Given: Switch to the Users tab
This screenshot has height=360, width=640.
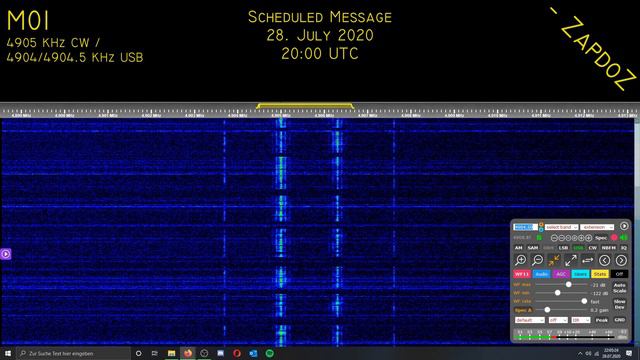Looking at the screenshot, I should point(580,274).
